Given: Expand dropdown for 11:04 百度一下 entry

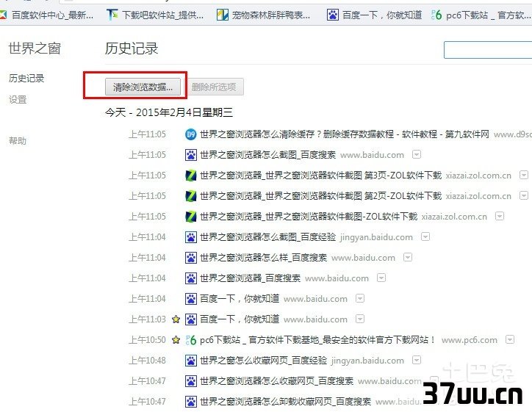Looking at the screenshot, I should pos(360,298).
